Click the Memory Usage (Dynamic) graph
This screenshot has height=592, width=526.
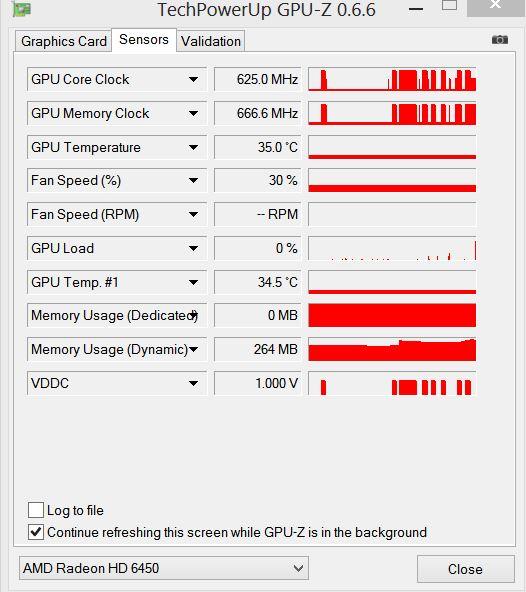pyautogui.click(x=392, y=349)
